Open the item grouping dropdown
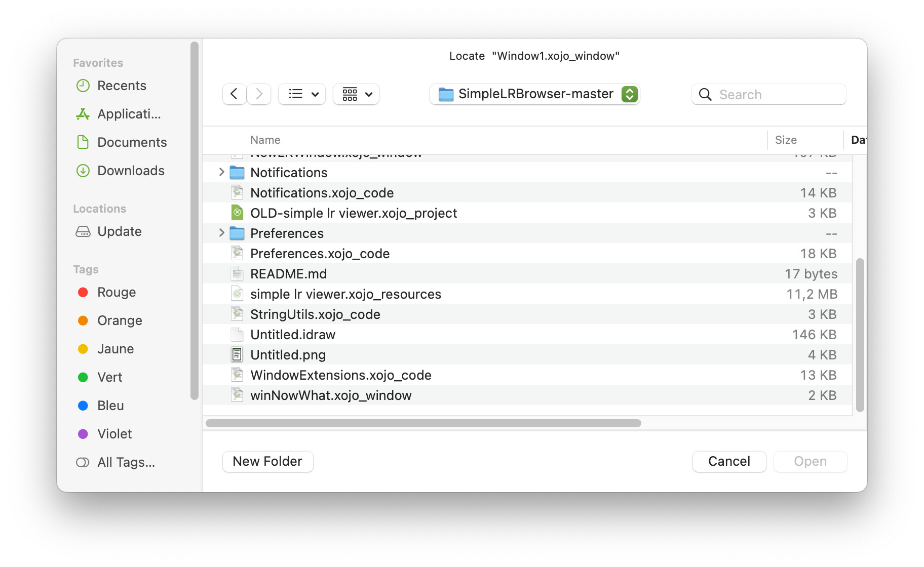The width and height of the screenshot is (924, 567). click(x=356, y=94)
